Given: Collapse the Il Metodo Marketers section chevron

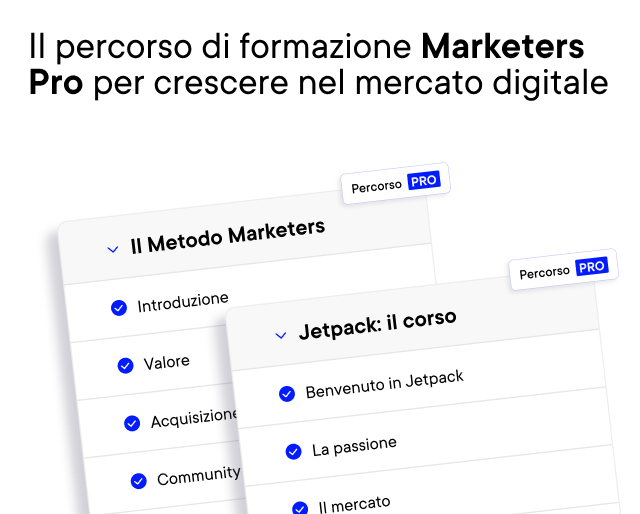Looking at the screenshot, I should pyautogui.click(x=113, y=249).
